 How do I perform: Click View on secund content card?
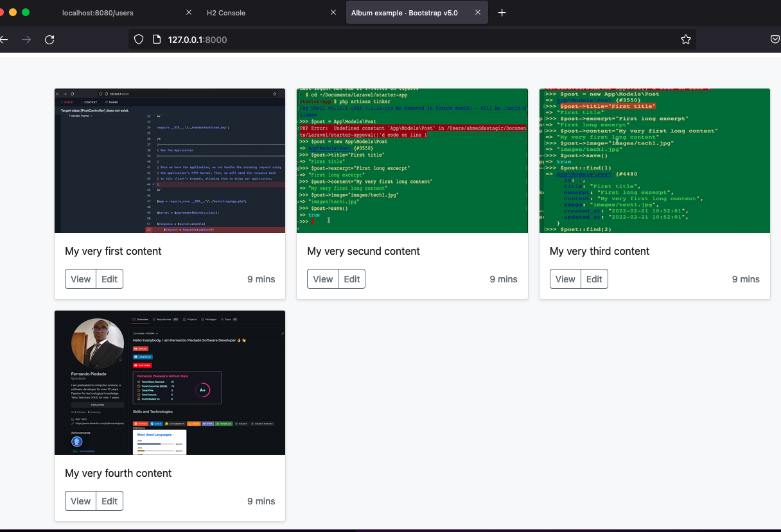coord(323,279)
